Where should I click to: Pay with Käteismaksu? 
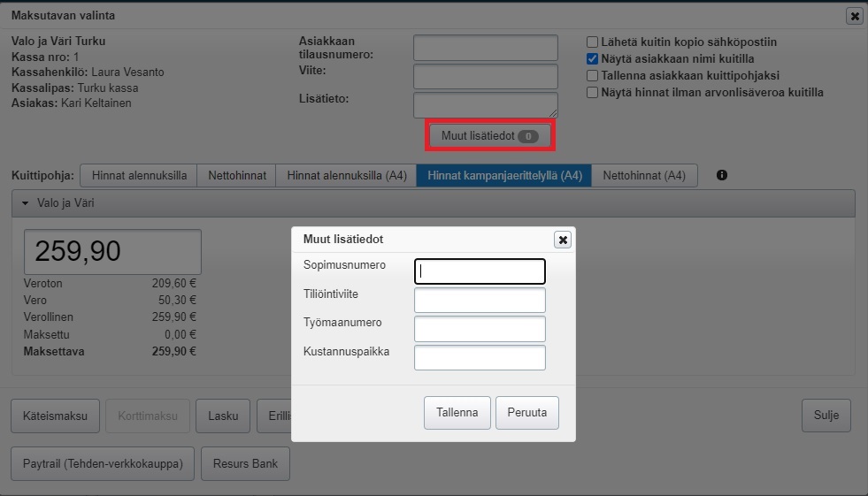[55, 416]
